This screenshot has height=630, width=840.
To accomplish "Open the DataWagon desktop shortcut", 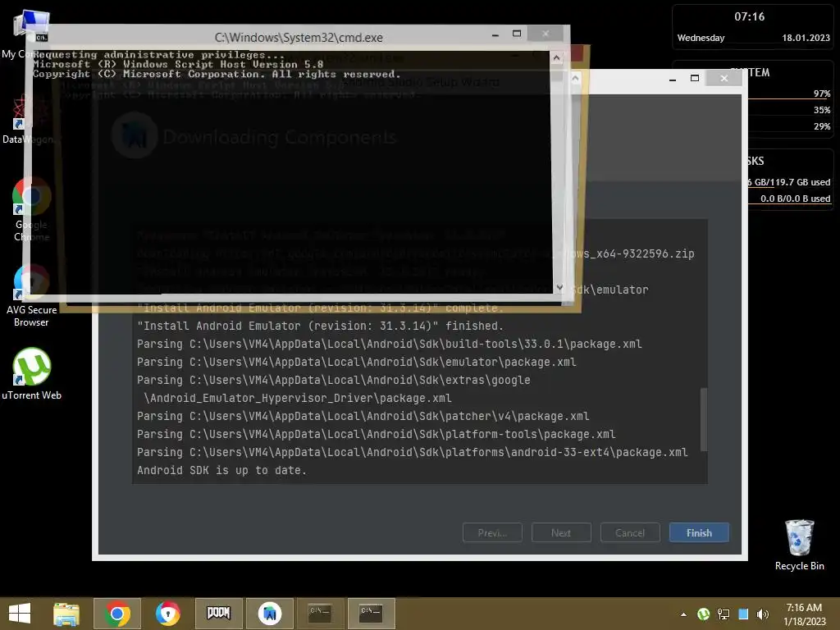I will pyautogui.click(x=28, y=119).
